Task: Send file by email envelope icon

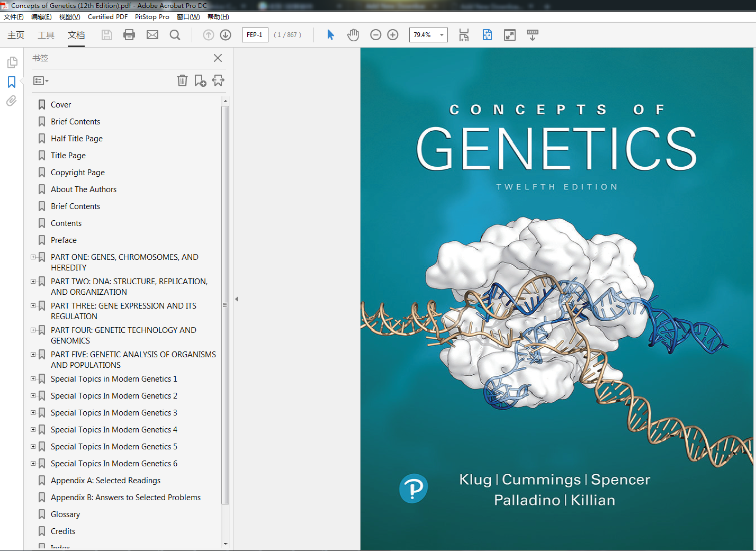Action: click(152, 35)
